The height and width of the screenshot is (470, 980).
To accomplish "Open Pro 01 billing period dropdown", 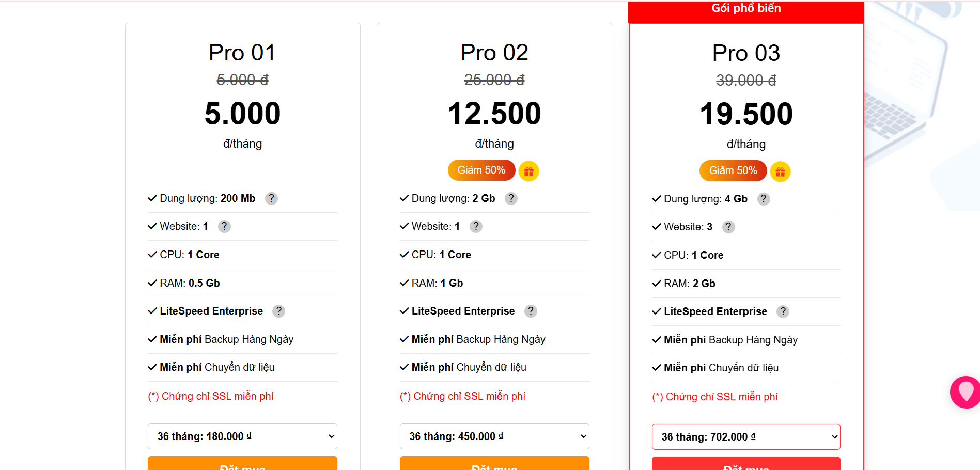I will point(242,436).
